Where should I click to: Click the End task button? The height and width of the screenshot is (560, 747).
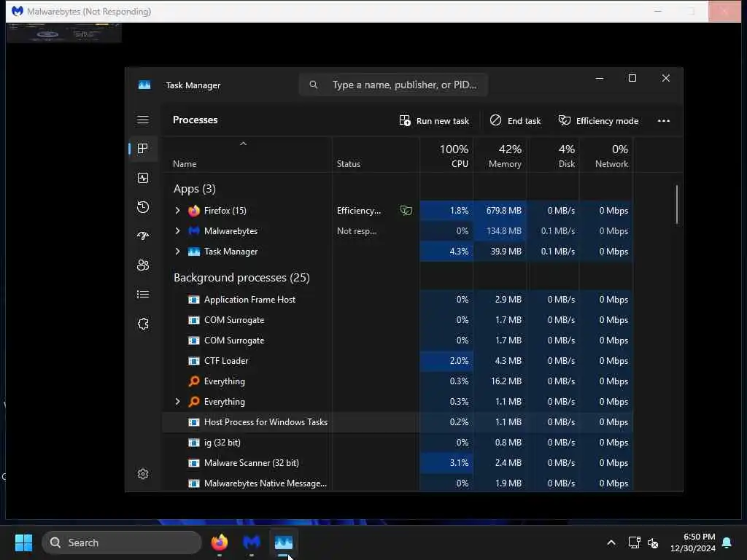[515, 121]
